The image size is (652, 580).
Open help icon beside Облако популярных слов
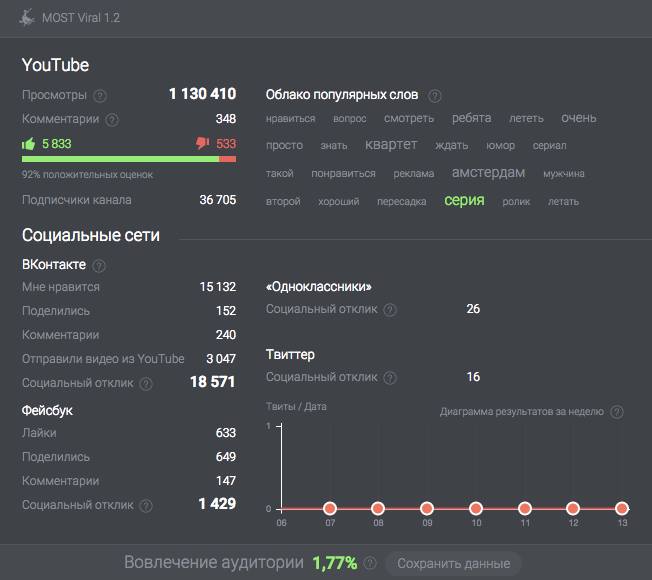click(x=435, y=96)
